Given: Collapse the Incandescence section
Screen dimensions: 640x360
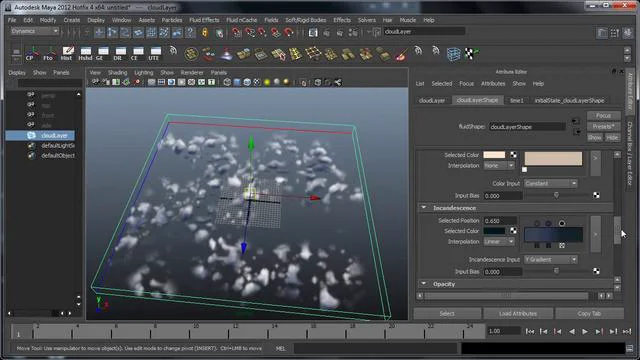Looking at the screenshot, I should click(x=424, y=208).
